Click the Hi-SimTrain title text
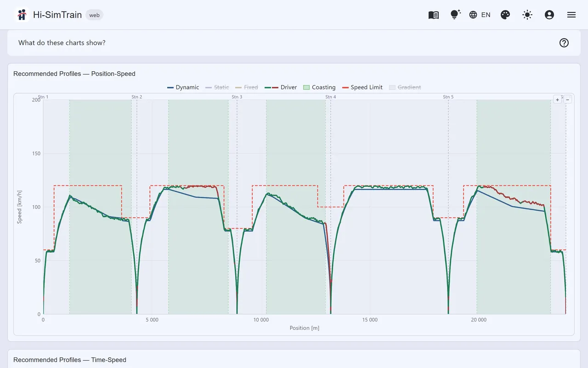 coord(57,15)
